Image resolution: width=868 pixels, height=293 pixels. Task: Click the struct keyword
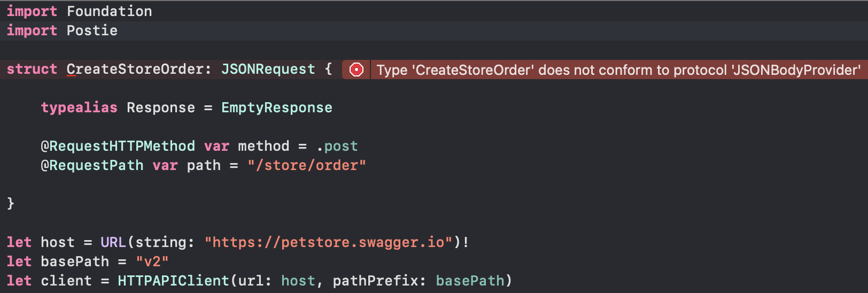click(32, 69)
